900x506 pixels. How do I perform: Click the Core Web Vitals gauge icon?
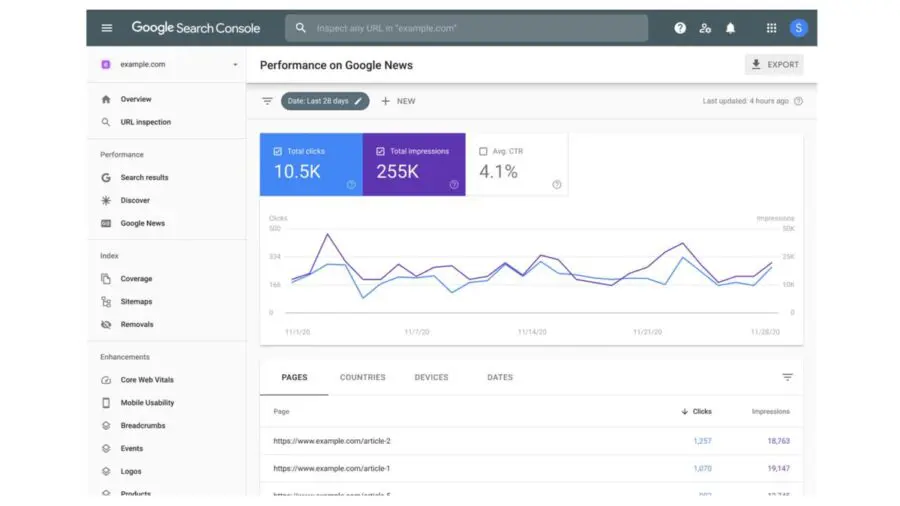[x=106, y=380]
